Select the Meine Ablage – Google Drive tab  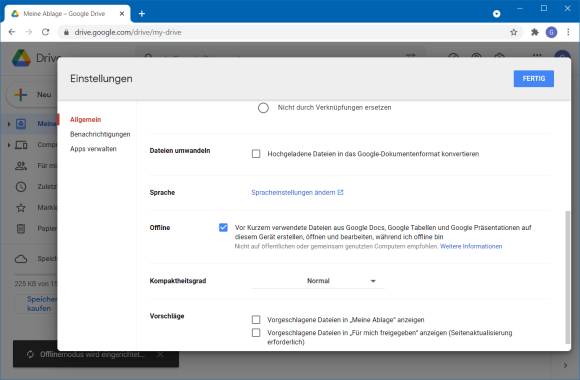click(x=68, y=14)
